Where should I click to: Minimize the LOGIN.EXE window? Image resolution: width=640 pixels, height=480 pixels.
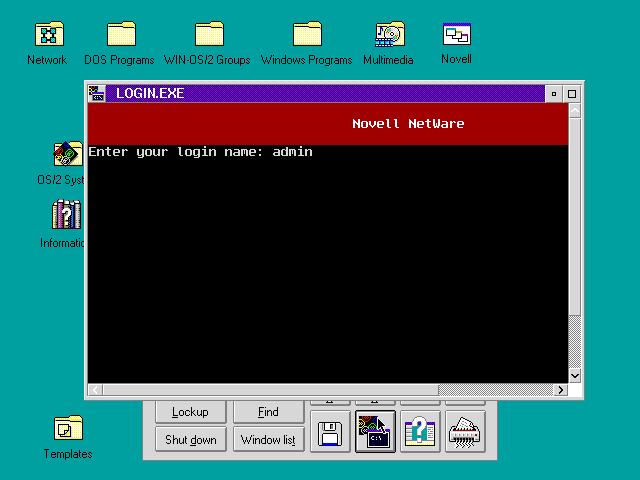554,94
